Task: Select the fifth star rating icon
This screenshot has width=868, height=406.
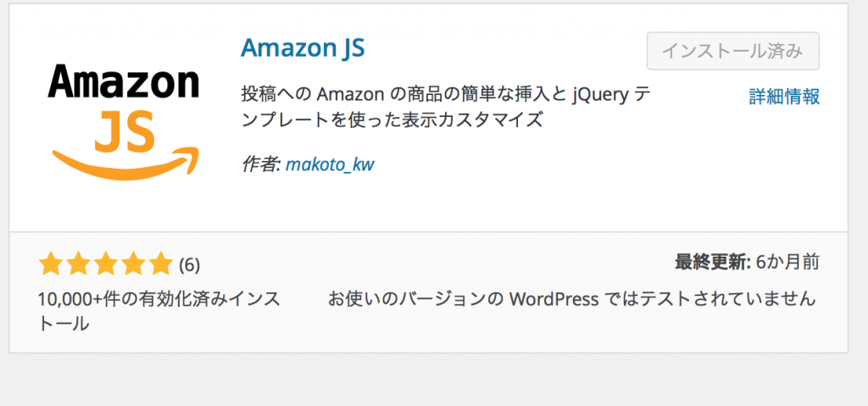Action: click(x=160, y=265)
